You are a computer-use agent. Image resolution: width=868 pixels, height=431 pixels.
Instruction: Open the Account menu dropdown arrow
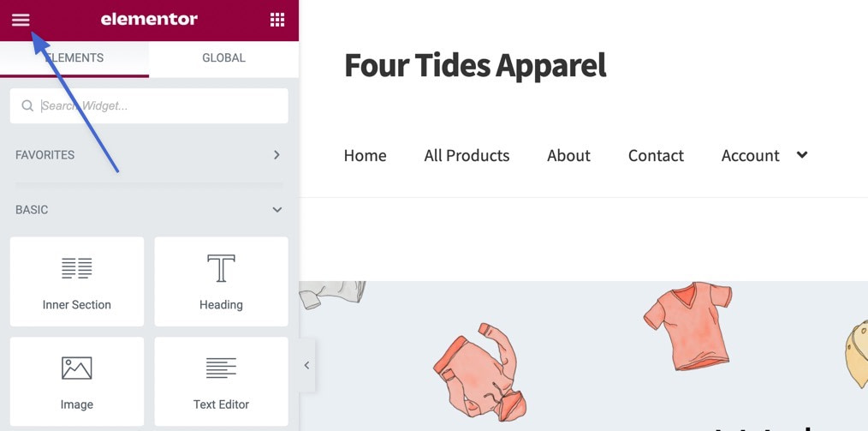(x=802, y=155)
